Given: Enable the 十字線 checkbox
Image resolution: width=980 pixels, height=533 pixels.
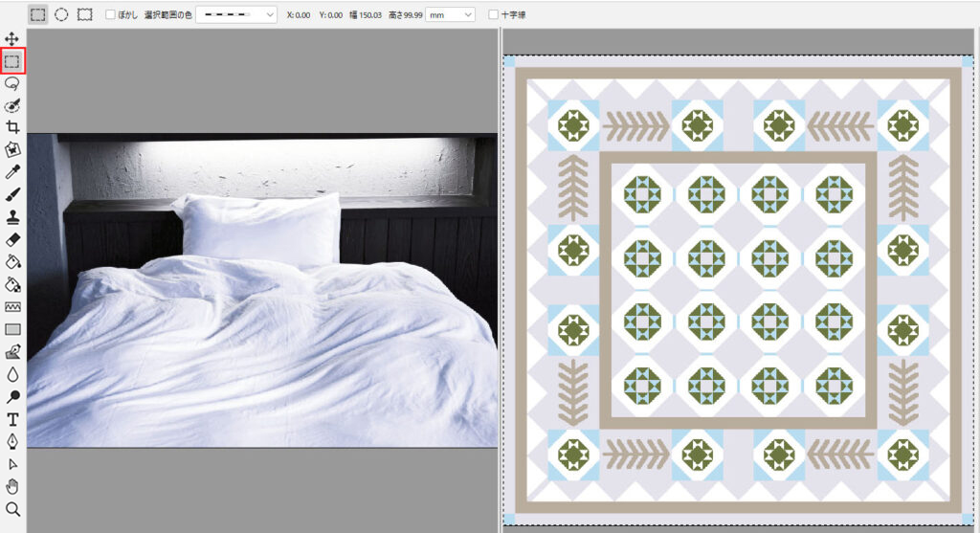Looking at the screenshot, I should (x=493, y=14).
